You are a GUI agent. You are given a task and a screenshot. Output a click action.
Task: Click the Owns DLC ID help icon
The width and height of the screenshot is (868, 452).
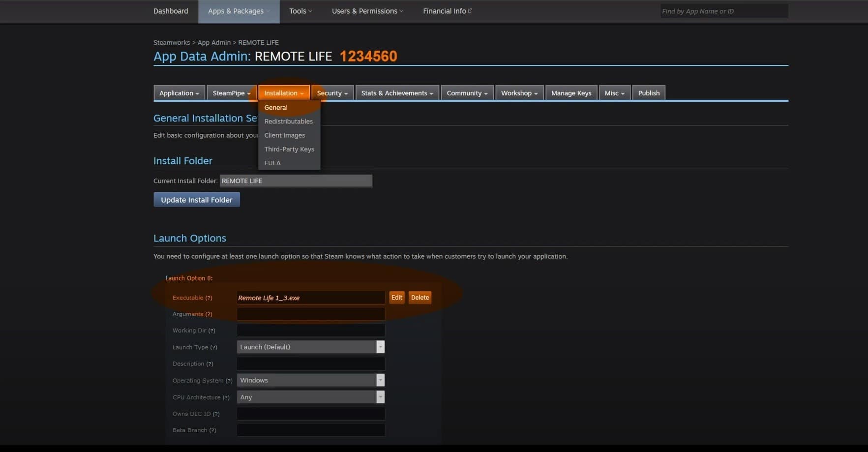pyautogui.click(x=217, y=414)
